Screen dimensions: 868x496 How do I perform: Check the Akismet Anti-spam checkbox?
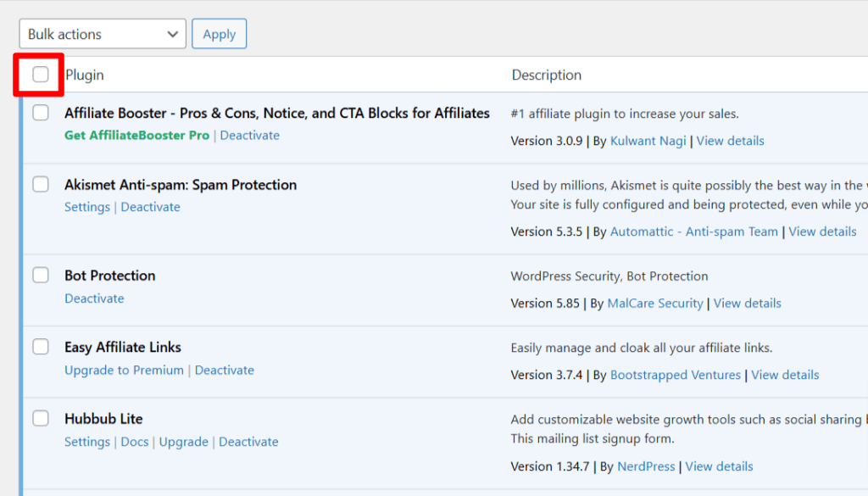point(41,184)
